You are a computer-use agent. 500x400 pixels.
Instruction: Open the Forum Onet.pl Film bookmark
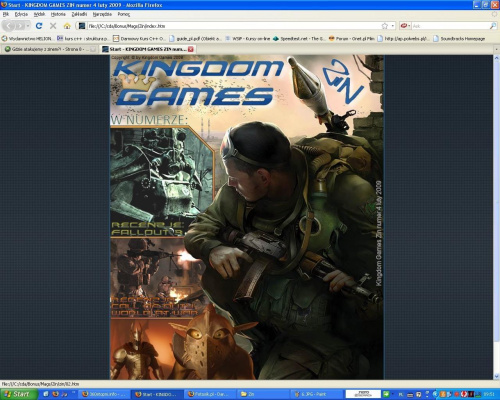[351, 39]
